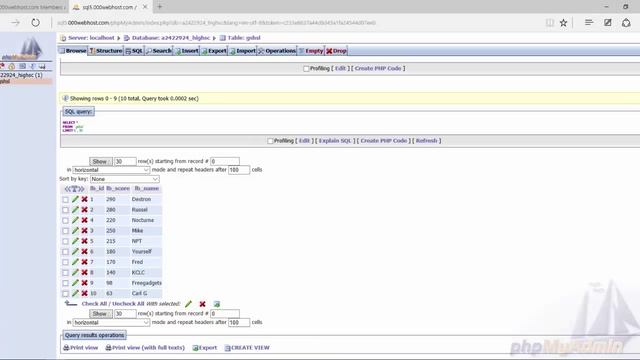
Task: Delete the Yourself row via red X
Action: [x=84, y=251]
